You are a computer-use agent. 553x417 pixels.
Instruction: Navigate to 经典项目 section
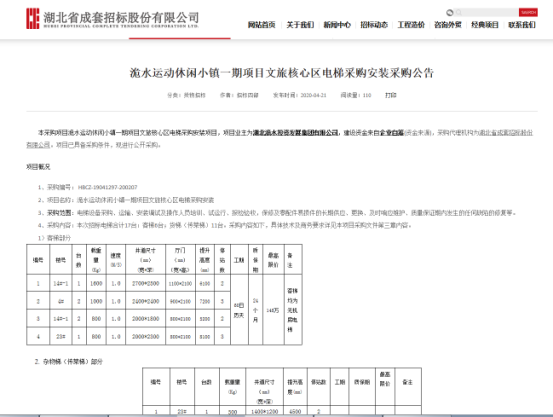485,25
